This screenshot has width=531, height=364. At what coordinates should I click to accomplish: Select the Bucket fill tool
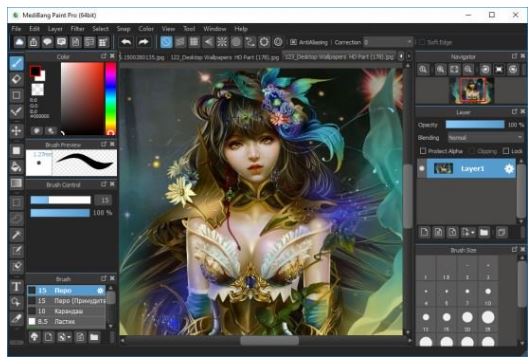coord(16,167)
